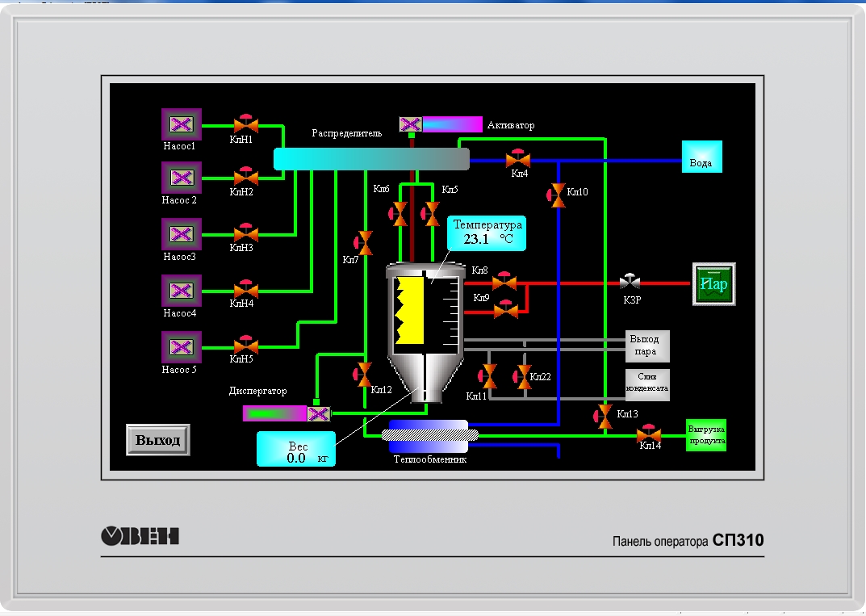Select the КЗР regulating valve
This screenshot has height=616, width=866.
coord(629,282)
